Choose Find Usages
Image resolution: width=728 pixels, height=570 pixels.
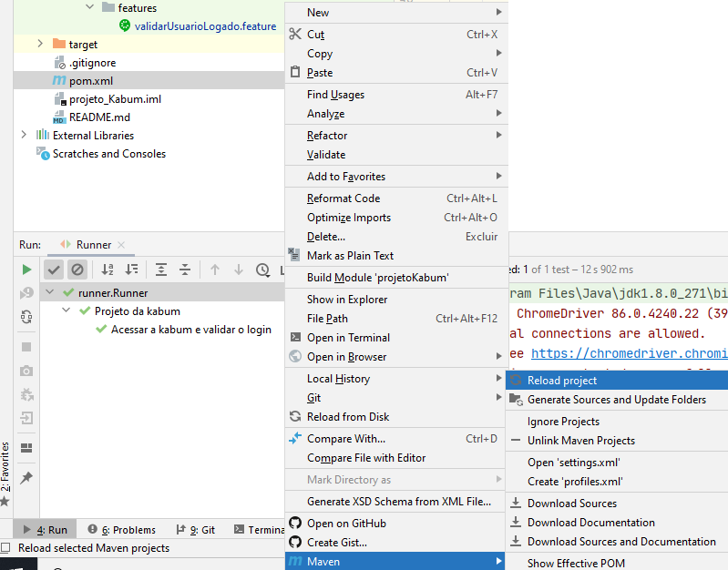tap(396, 95)
